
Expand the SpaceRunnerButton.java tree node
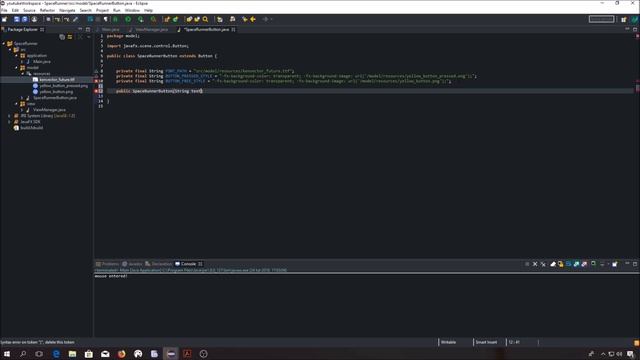point(23,98)
